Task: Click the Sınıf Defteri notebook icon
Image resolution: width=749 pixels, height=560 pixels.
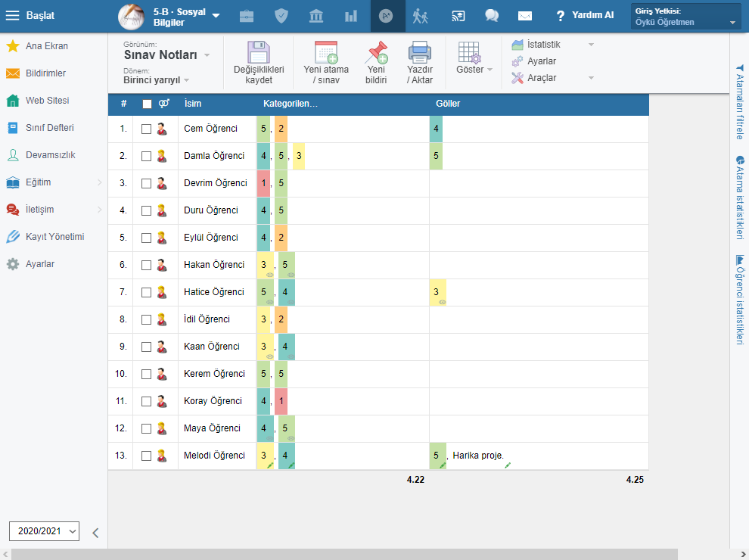Action: 13,128
